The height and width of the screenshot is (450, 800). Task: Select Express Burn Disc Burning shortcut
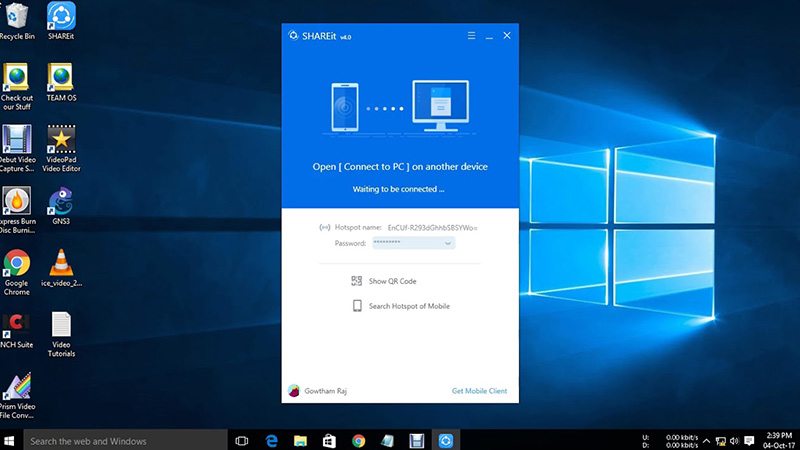(x=17, y=210)
